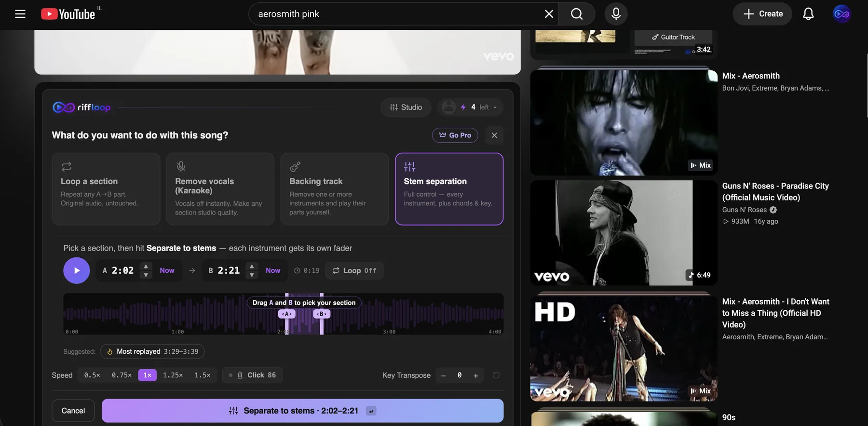Click the waveform near the 1:00 mark
The height and width of the screenshot is (426, 868).
pos(177,314)
